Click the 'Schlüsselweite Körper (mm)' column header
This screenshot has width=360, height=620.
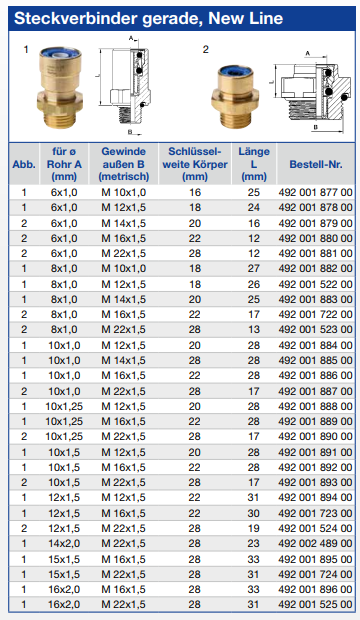[x=195, y=164]
